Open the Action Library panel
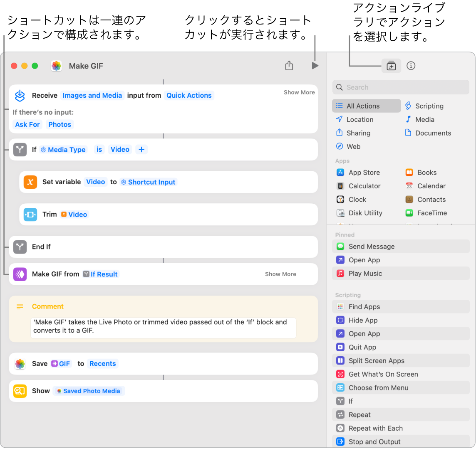The width and height of the screenshot is (476, 449). click(x=391, y=66)
